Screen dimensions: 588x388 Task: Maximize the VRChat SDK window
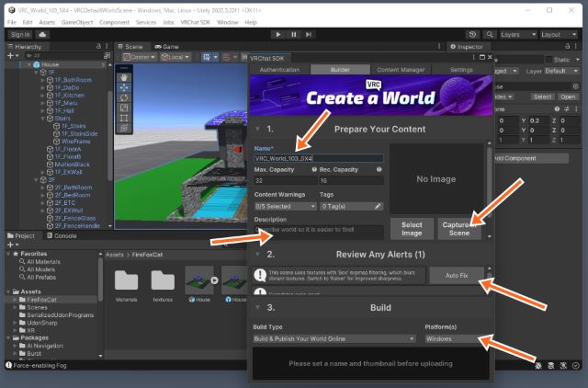click(x=482, y=57)
